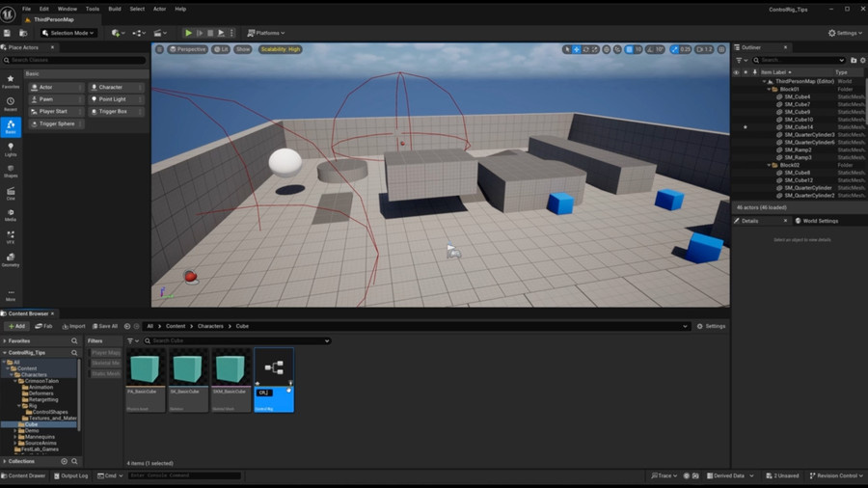Click the Add button in Content Browser

16,326
